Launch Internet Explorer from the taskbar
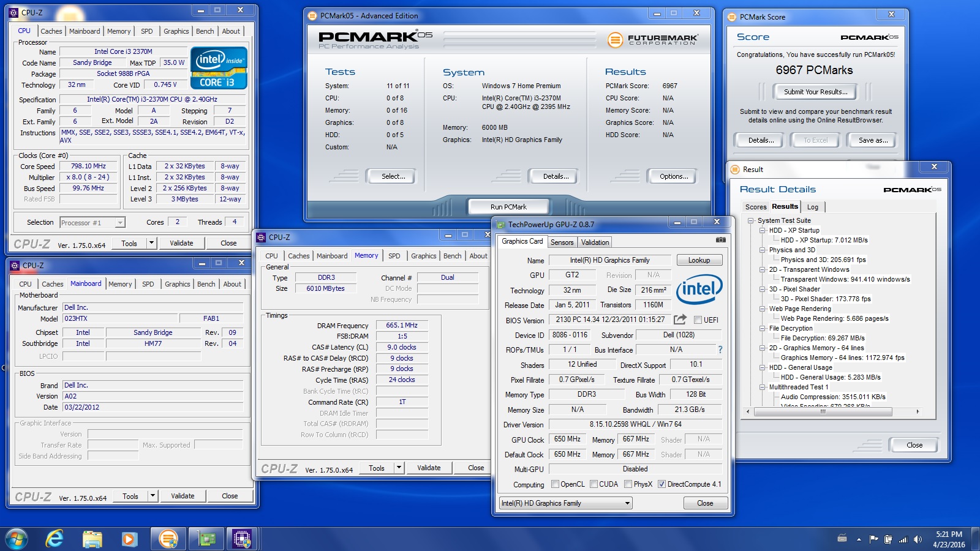Image resolution: width=980 pixels, height=551 pixels. tap(55, 539)
